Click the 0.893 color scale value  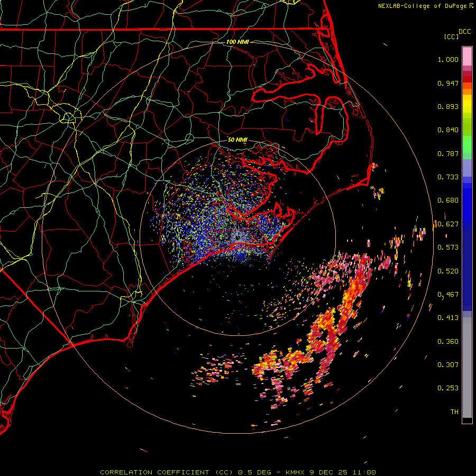448,106
